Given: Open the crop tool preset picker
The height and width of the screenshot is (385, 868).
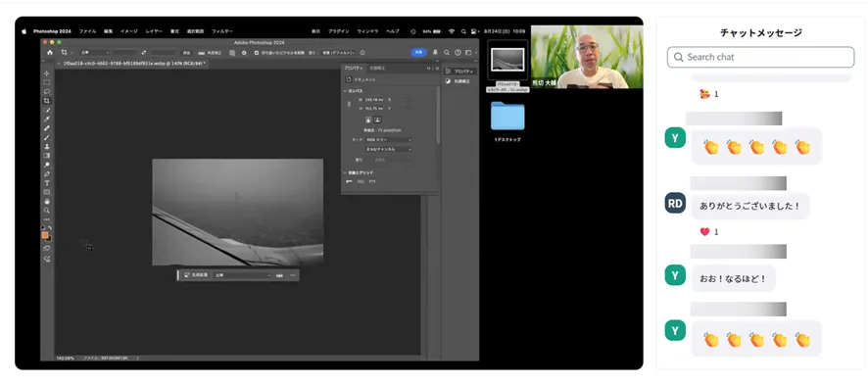Looking at the screenshot, I should (67, 53).
